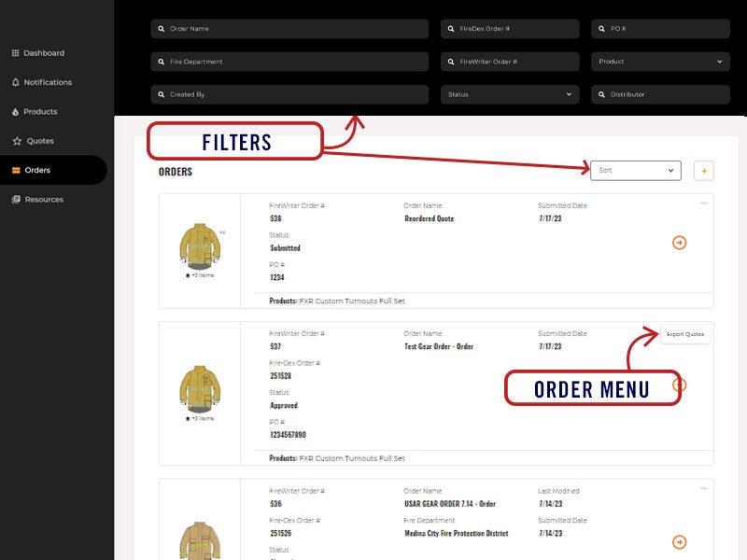This screenshot has width=747, height=560.
Task: Click the orange plus icon to create order
Action: (x=704, y=170)
